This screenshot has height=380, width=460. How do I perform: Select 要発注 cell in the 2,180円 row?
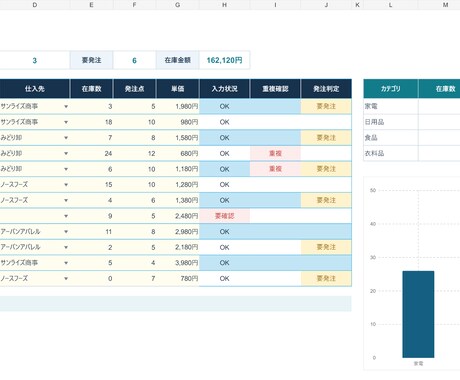326,247
